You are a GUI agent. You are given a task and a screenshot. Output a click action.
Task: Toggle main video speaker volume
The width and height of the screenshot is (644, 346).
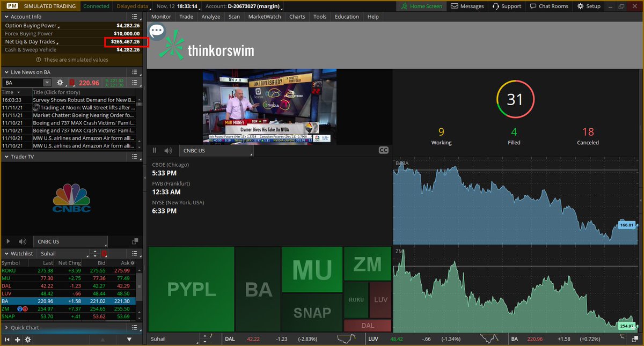click(x=169, y=151)
